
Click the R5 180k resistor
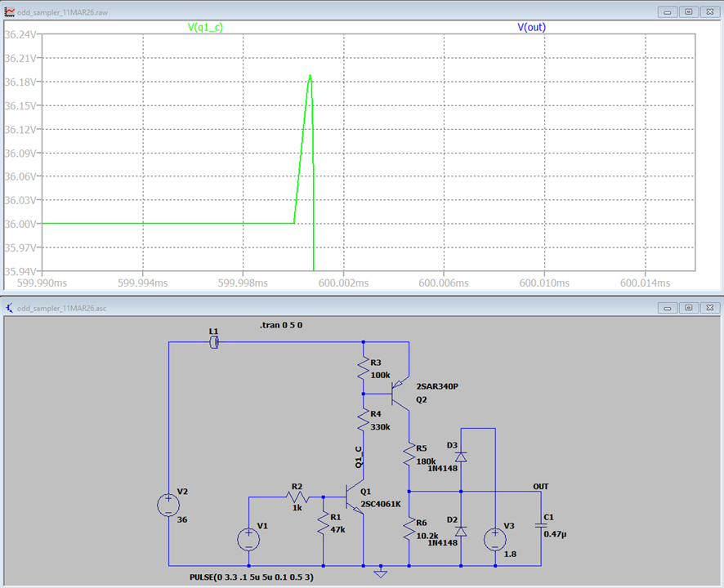(x=408, y=456)
